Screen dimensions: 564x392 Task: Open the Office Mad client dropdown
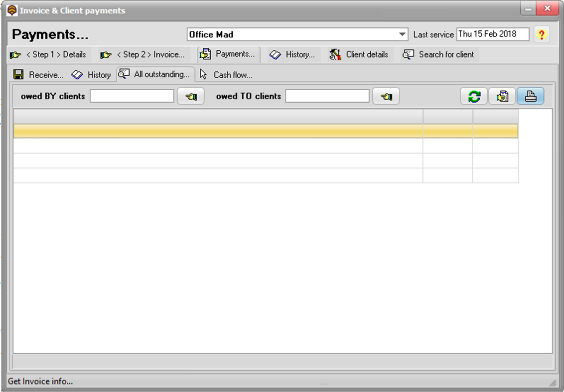click(x=402, y=34)
